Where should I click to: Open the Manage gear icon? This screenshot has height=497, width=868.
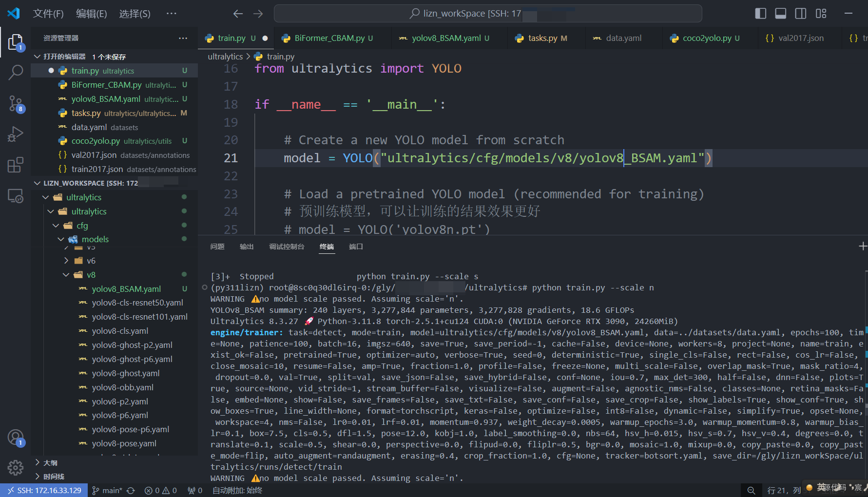coord(15,468)
